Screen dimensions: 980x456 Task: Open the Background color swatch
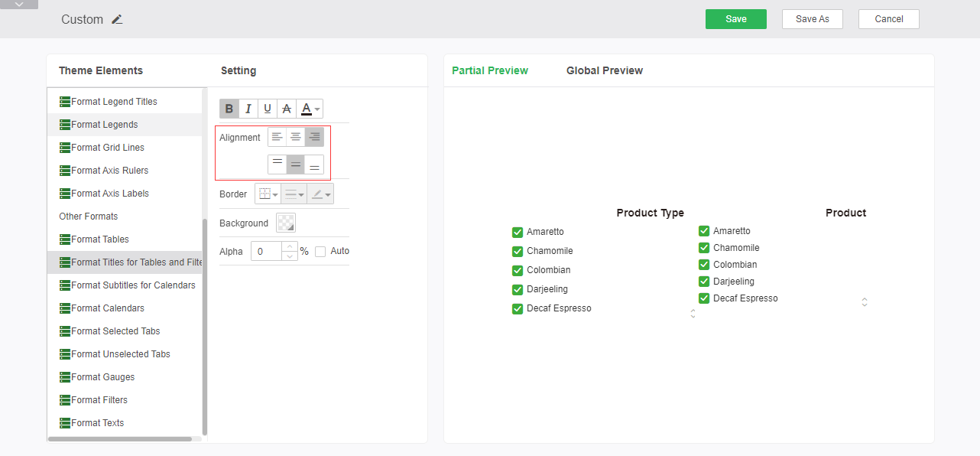pos(286,223)
